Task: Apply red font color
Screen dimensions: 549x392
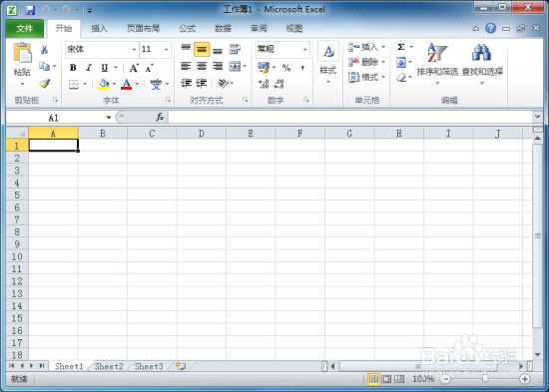Action: pyautogui.click(x=127, y=84)
